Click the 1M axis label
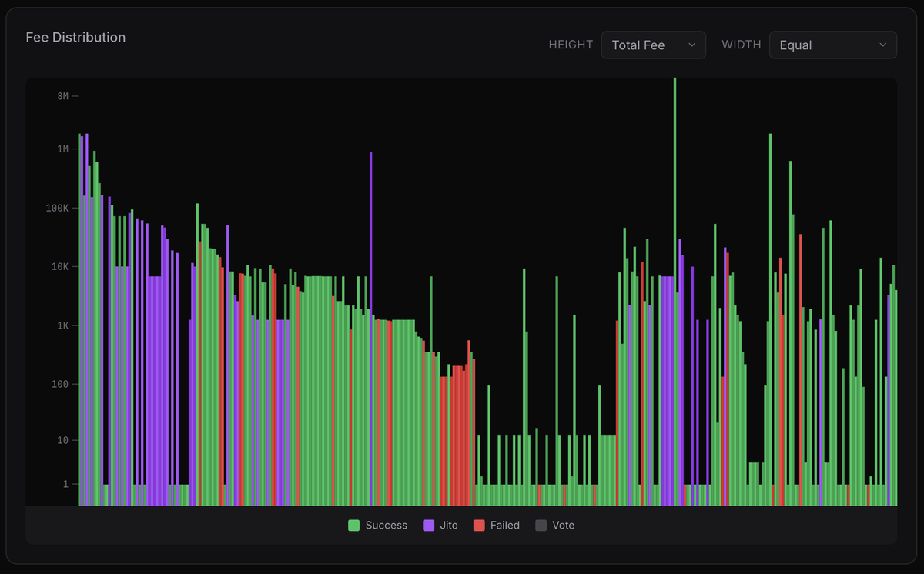The height and width of the screenshot is (574, 924). [x=63, y=149]
